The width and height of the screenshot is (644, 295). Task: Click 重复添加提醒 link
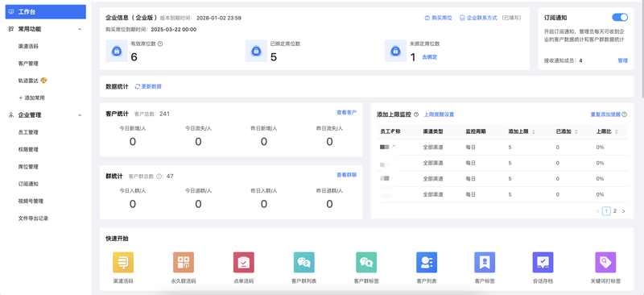coord(606,114)
